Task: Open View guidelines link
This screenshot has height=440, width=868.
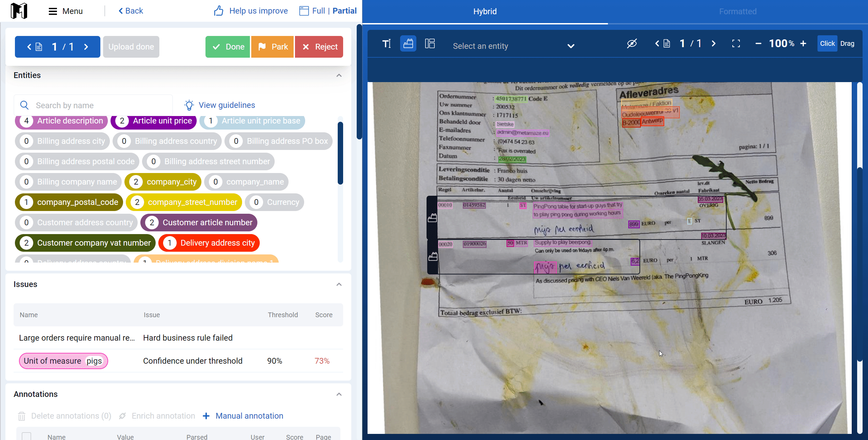Action: 219,105
